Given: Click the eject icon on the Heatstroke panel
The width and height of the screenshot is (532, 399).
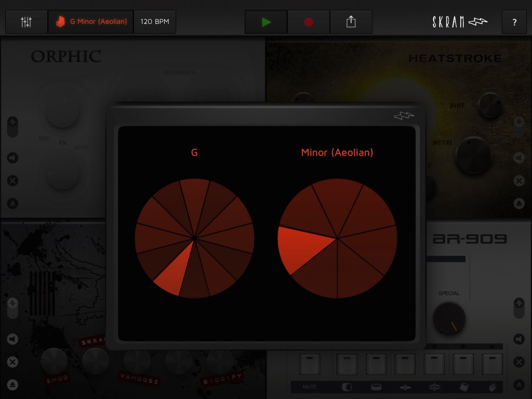Looking at the screenshot, I should pyautogui.click(x=518, y=203).
